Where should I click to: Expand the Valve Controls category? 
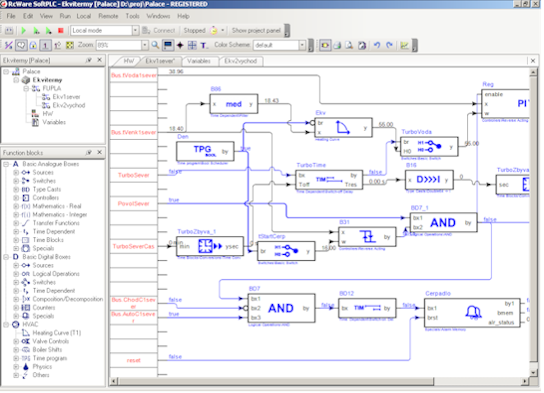point(16,341)
